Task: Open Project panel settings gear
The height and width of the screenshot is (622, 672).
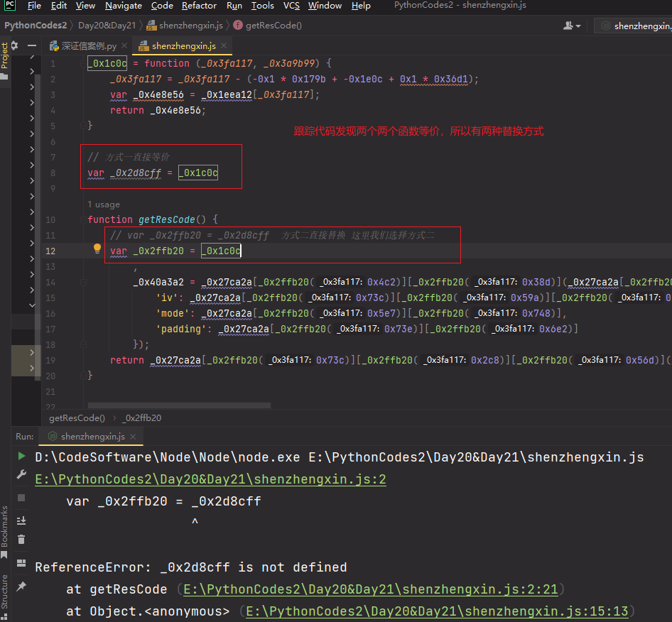Action: tap(15, 45)
